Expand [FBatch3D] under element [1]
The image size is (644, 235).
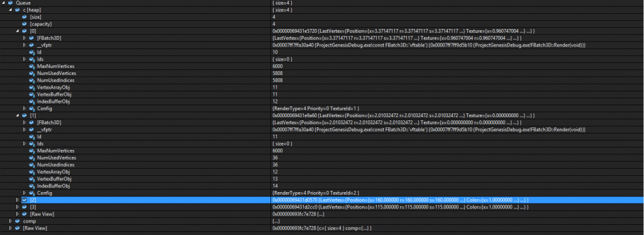click(x=25, y=122)
